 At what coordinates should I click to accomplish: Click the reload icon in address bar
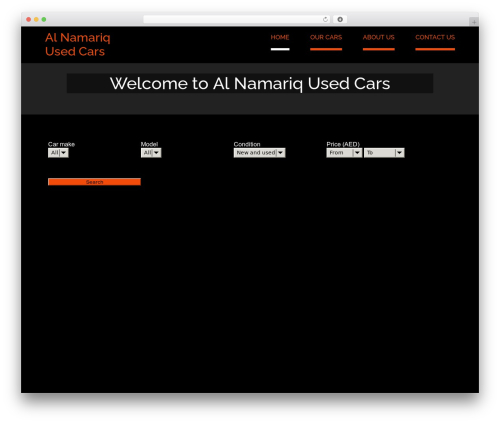[x=325, y=20]
